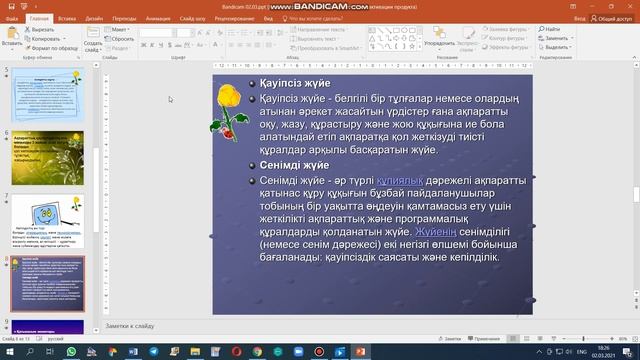Open WhatsApp from taskbar
640x360 pixels.
point(71,351)
